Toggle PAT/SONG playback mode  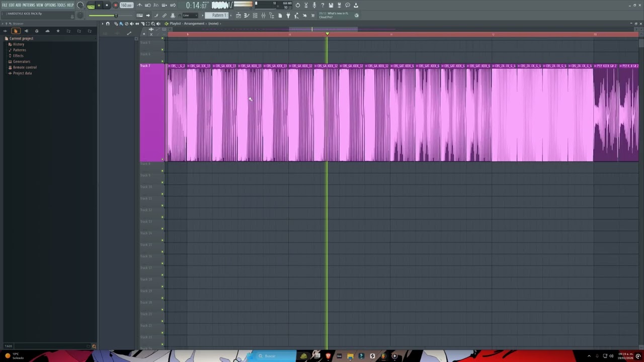[91, 6]
